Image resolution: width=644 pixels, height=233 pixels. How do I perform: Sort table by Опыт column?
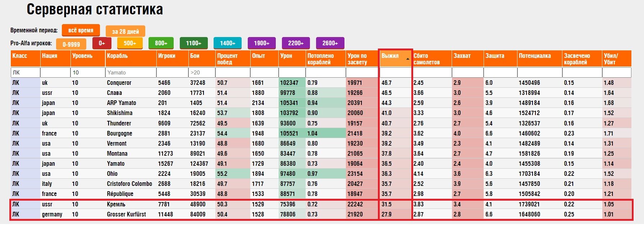pos(264,59)
